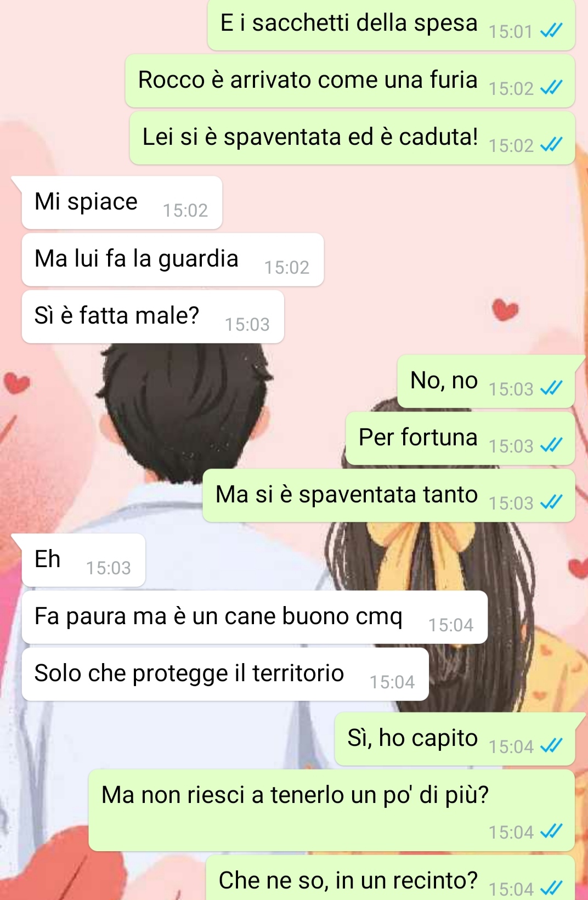Viewport: 588px width, 900px height.
Task: Tap the check marks on 'Lei si è spaventata ed è caduta!'
Action: point(551,144)
